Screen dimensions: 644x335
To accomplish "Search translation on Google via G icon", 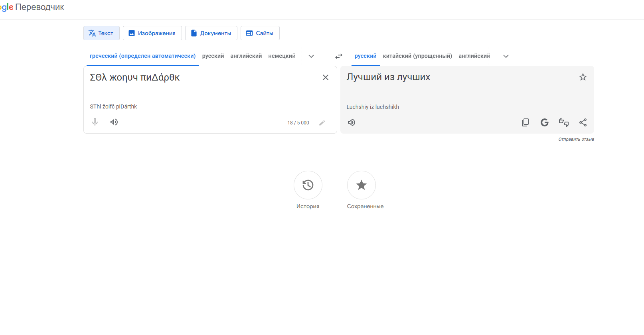I will point(545,122).
